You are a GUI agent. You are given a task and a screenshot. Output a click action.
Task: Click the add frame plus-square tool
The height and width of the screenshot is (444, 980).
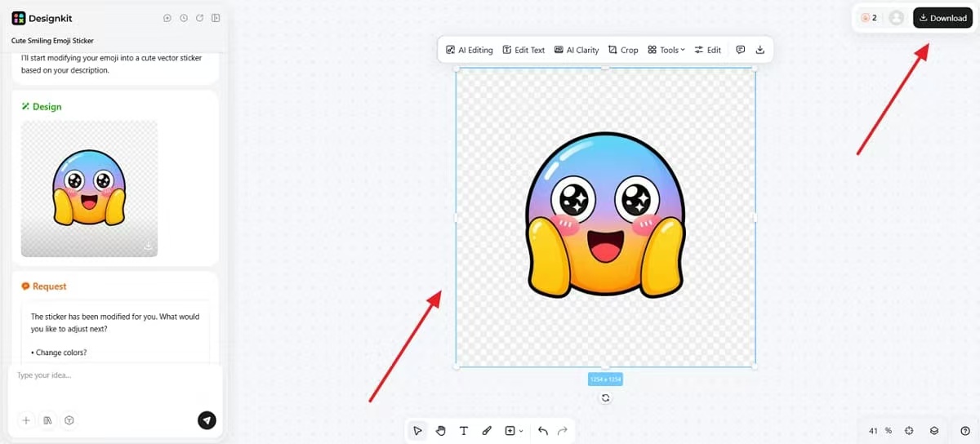(510, 431)
